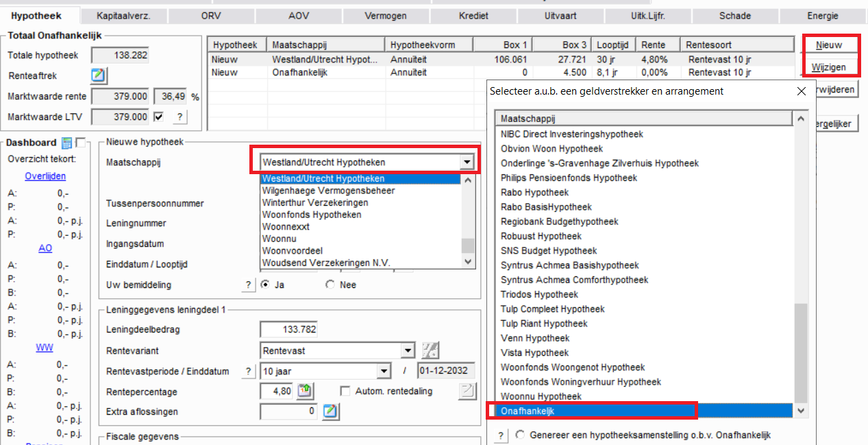Image resolution: width=868 pixels, height=445 pixels.
Task: Click the Extra aflossingen input field
Action: tap(290, 411)
